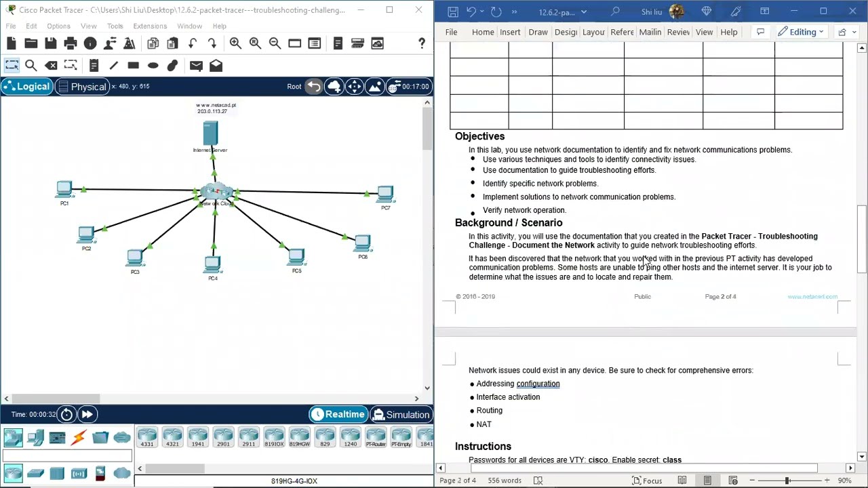The image size is (868, 488).
Task: Switch to Realtime mode
Action: (338, 414)
